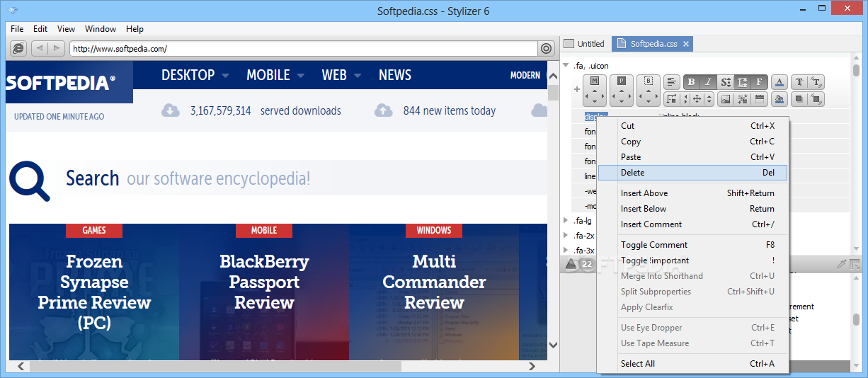
Task: Open the BlackBerry Passport Review article
Action: (264, 282)
